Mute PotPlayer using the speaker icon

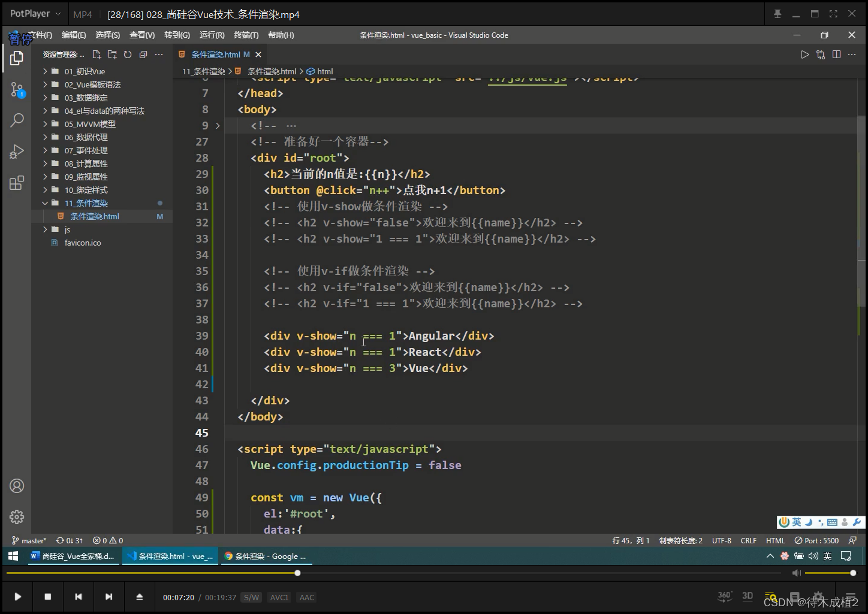(796, 573)
